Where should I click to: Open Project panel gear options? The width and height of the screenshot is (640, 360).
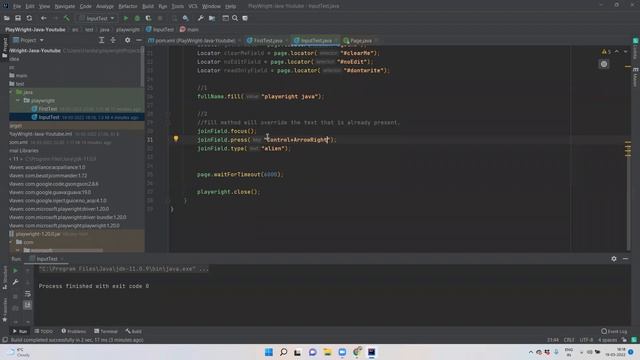pyautogui.click(x=127, y=40)
